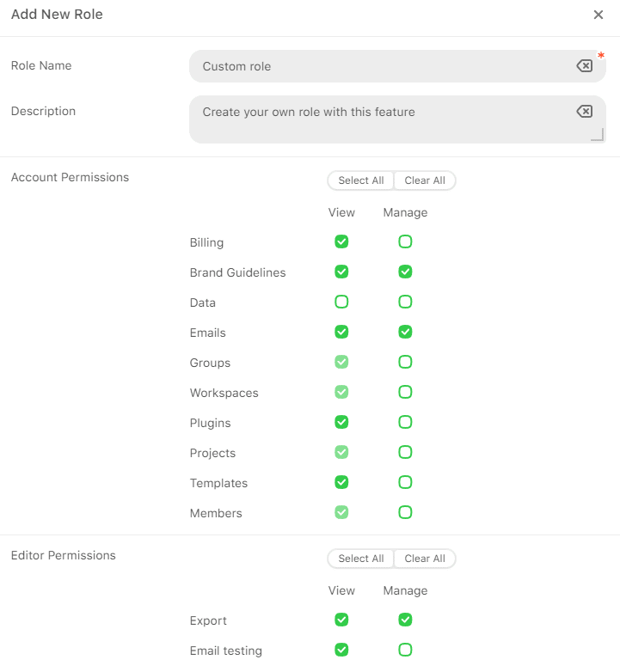Viewport: 620px width, 672px height.
Task: Click Select All for Account Permissions
Action: click(x=360, y=180)
